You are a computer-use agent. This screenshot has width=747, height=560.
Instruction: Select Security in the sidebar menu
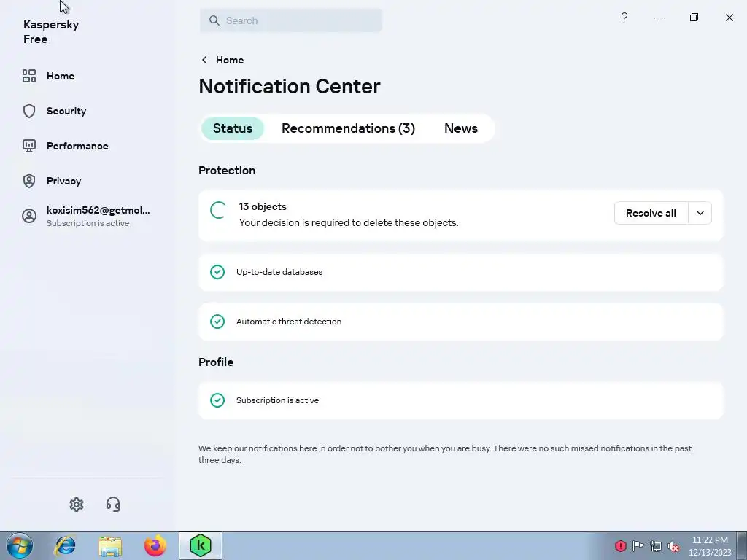click(66, 111)
